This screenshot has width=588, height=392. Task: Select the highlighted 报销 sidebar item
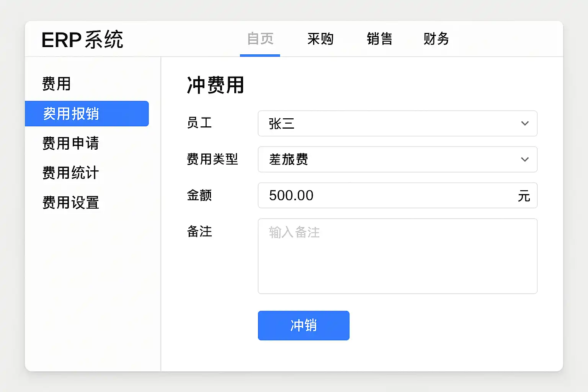coord(87,114)
